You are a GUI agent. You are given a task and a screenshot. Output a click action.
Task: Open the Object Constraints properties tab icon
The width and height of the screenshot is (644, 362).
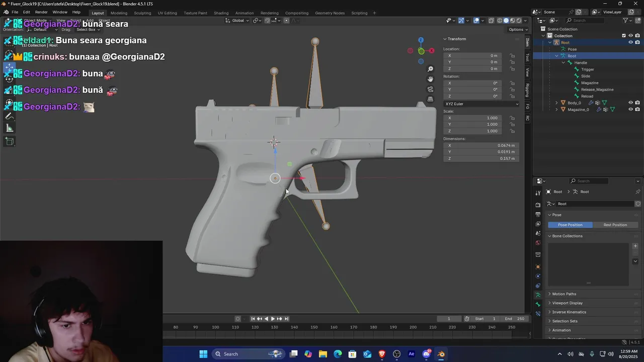click(538, 286)
